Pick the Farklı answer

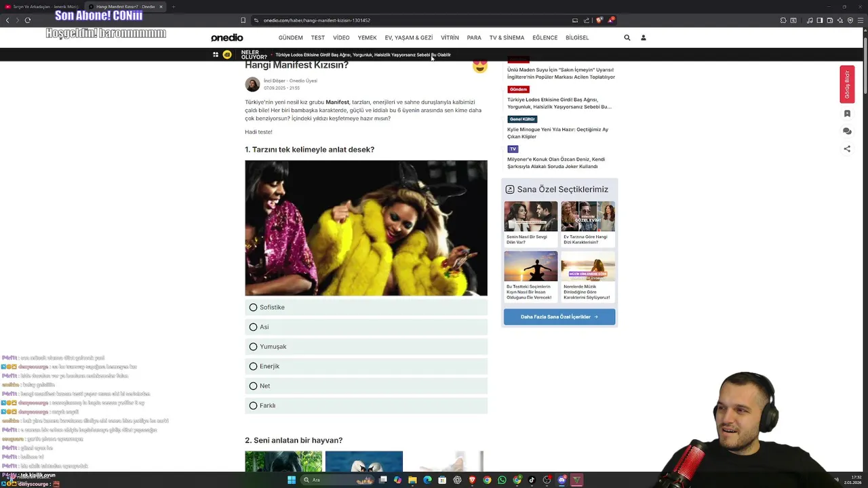click(x=366, y=405)
